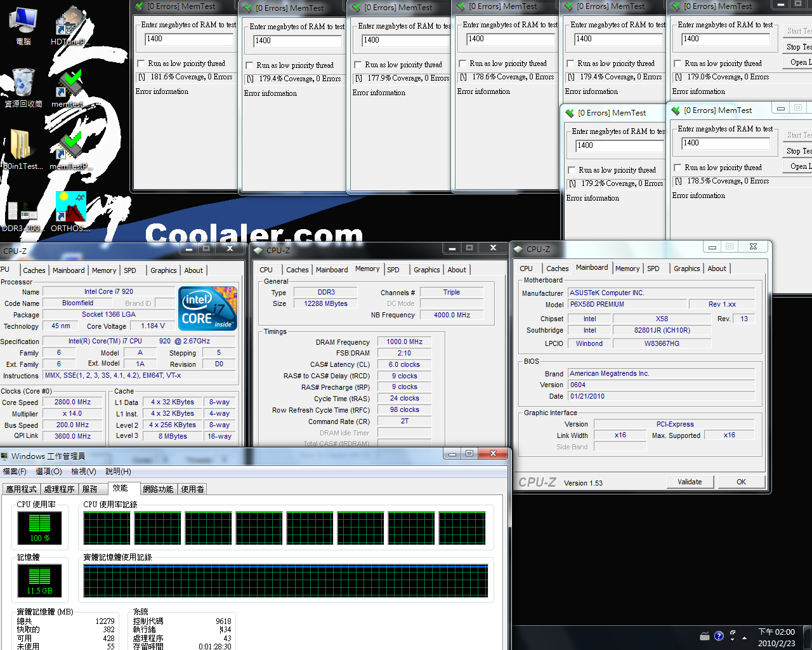Viewport: 812px width, 650px height.
Task: Click title icon of 177.9% coverage MemTest window
Action: pos(356,8)
